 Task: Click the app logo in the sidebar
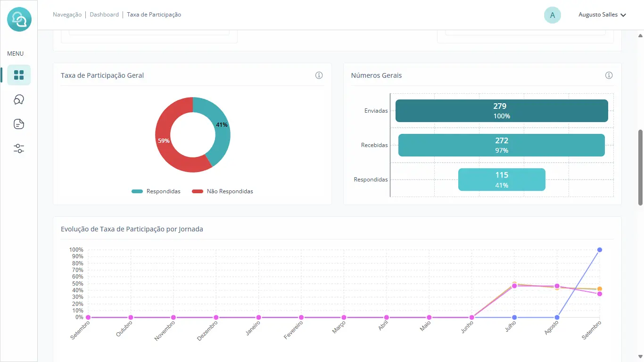[19, 20]
